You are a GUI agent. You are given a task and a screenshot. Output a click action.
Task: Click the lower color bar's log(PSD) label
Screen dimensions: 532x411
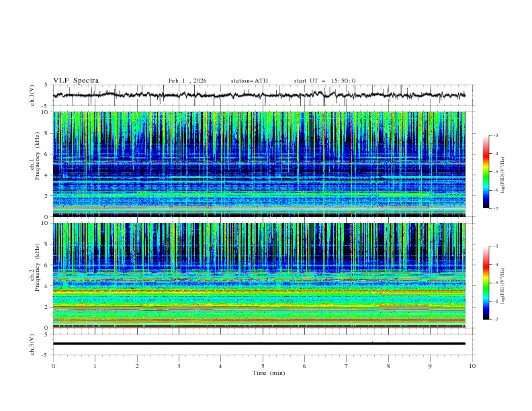click(503, 286)
